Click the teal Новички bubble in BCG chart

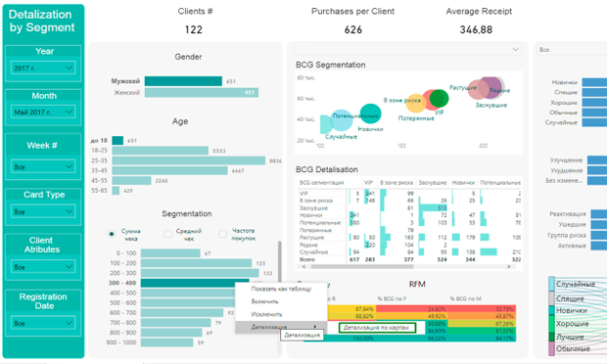tap(370, 114)
